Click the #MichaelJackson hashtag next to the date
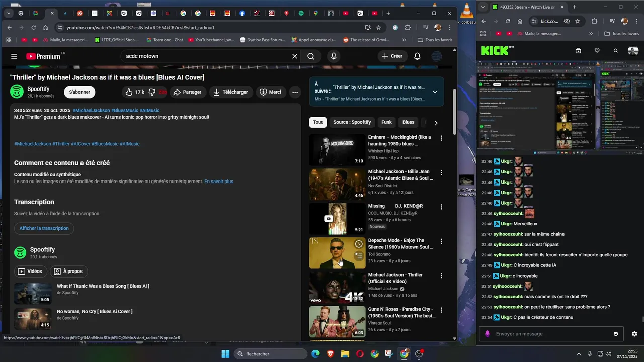The width and height of the screenshot is (644, 362). (x=91, y=110)
